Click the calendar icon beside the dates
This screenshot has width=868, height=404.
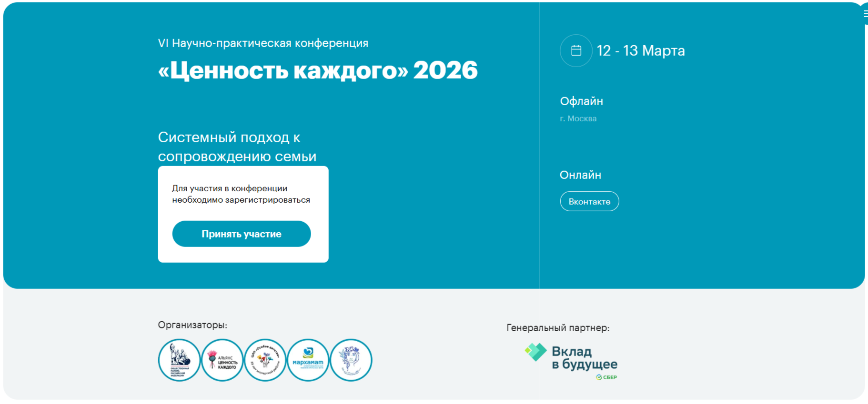point(576,50)
